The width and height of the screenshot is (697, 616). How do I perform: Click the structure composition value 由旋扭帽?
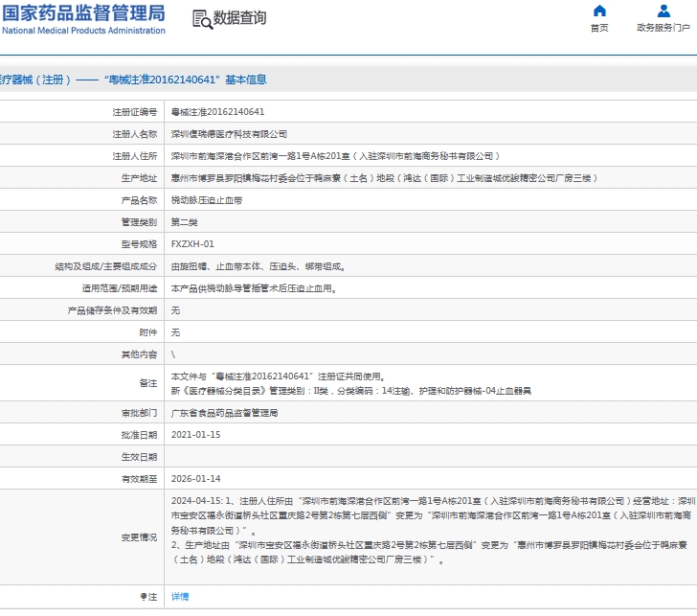[259, 266]
